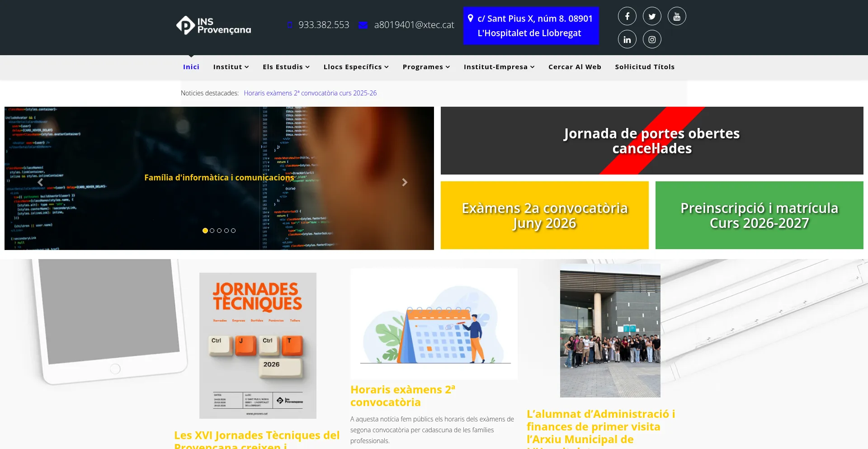Open the Jornades Tècniques poster thumbnail
Image resolution: width=868 pixels, height=449 pixels.
click(258, 345)
